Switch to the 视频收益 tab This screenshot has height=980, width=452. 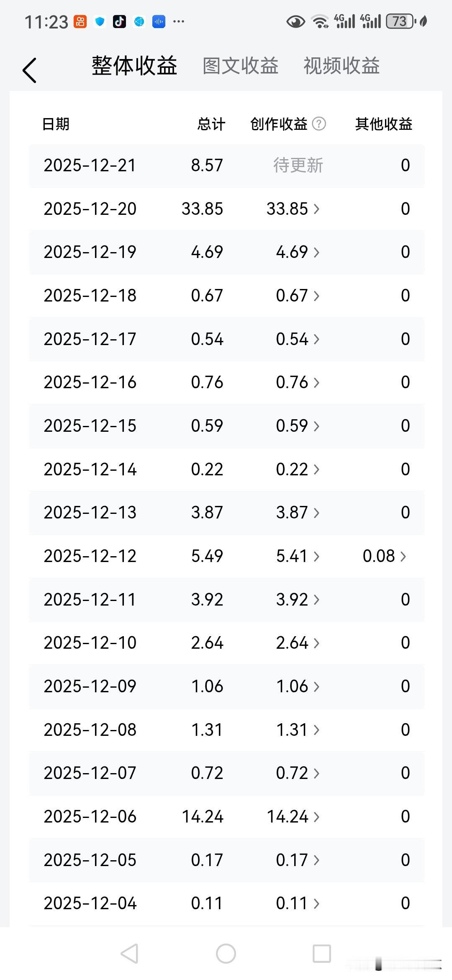point(342,66)
